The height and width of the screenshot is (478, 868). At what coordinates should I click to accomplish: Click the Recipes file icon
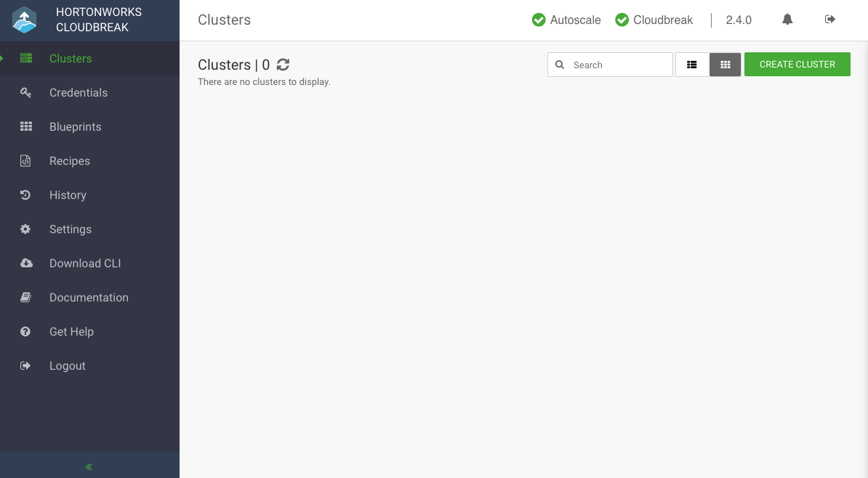click(25, 161)
